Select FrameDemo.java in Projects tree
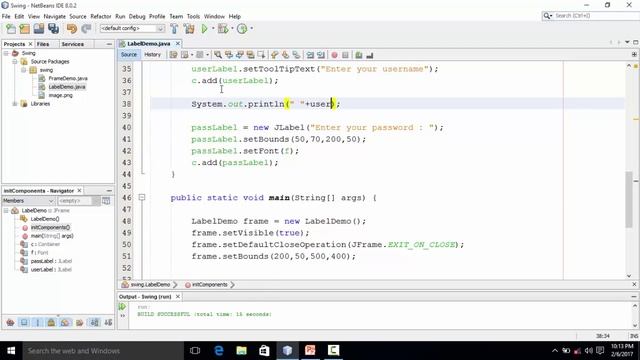 68,78
